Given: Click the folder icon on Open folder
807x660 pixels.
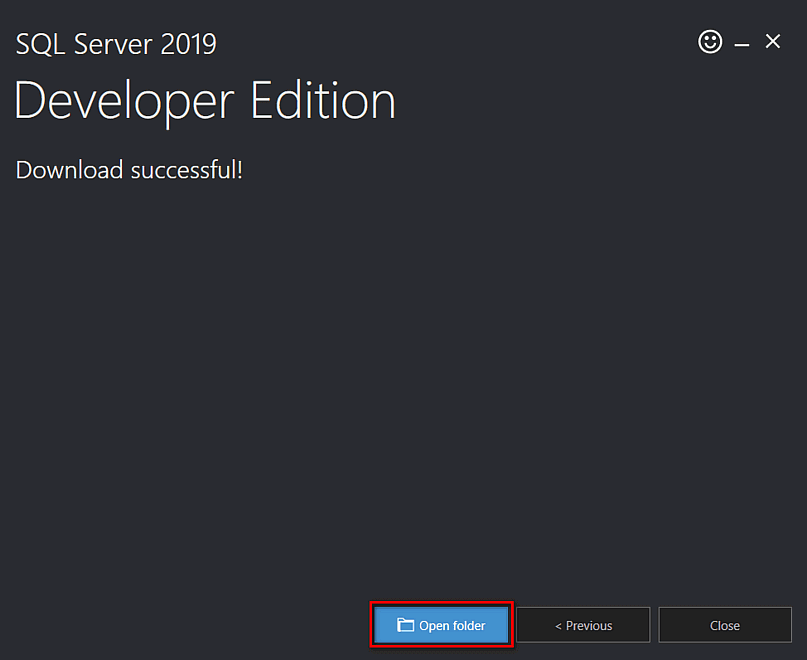Looking at the screenshot, I should (x=405, y=625).
